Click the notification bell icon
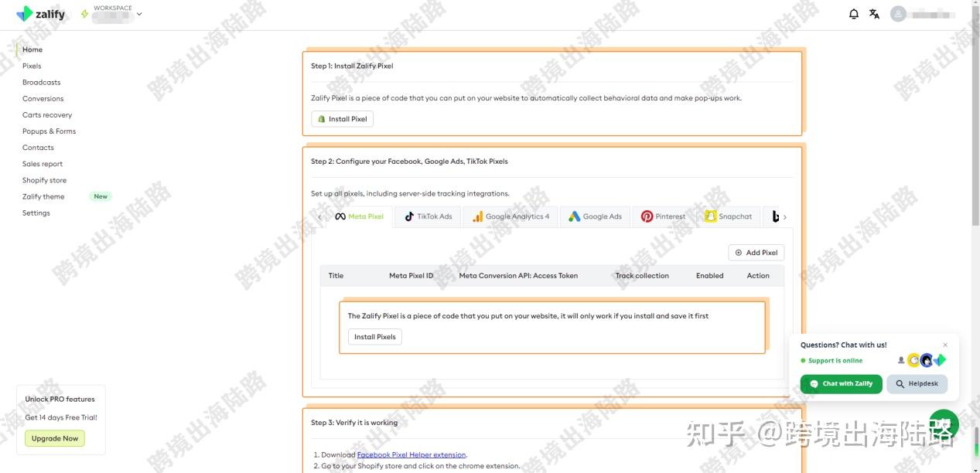Viewport: 980px width, 473px height. [x=853, y=13]
